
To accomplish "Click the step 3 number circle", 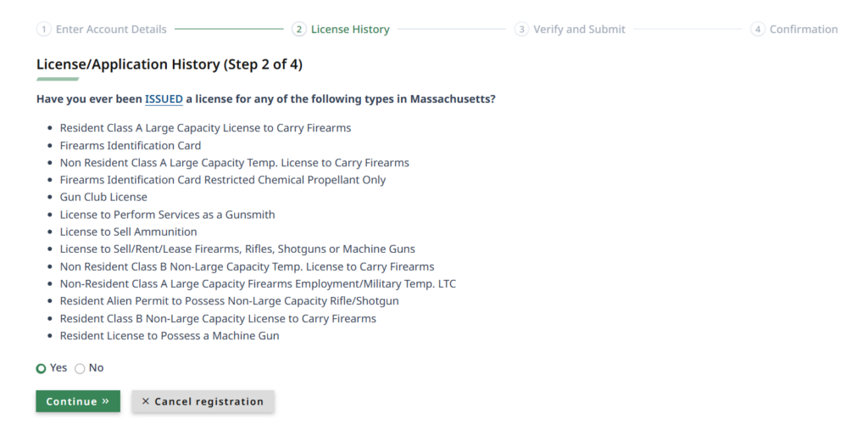I will point(521,30).
